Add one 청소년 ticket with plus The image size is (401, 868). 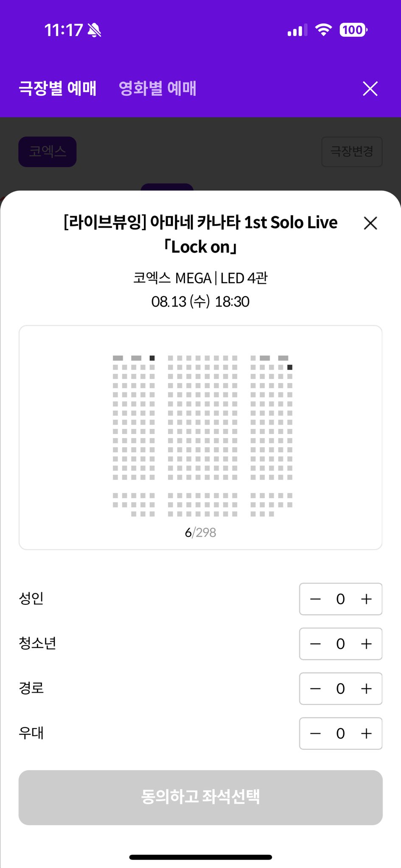point(366,644)
